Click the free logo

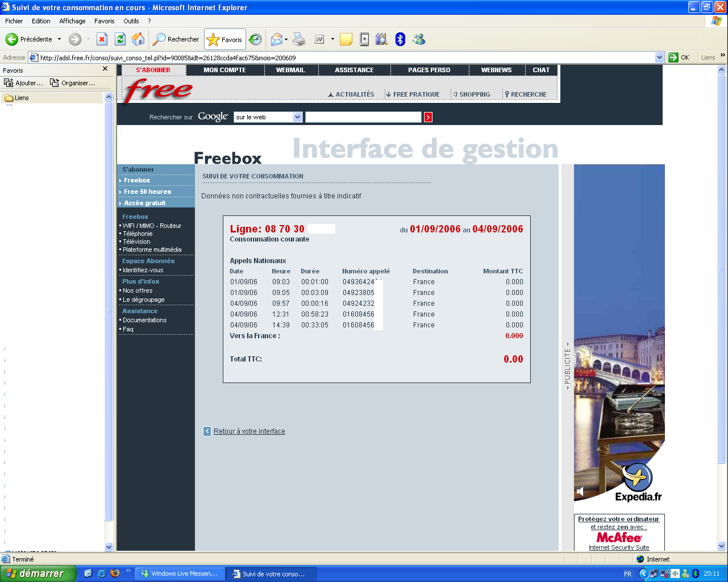click(x=159, y=90)
